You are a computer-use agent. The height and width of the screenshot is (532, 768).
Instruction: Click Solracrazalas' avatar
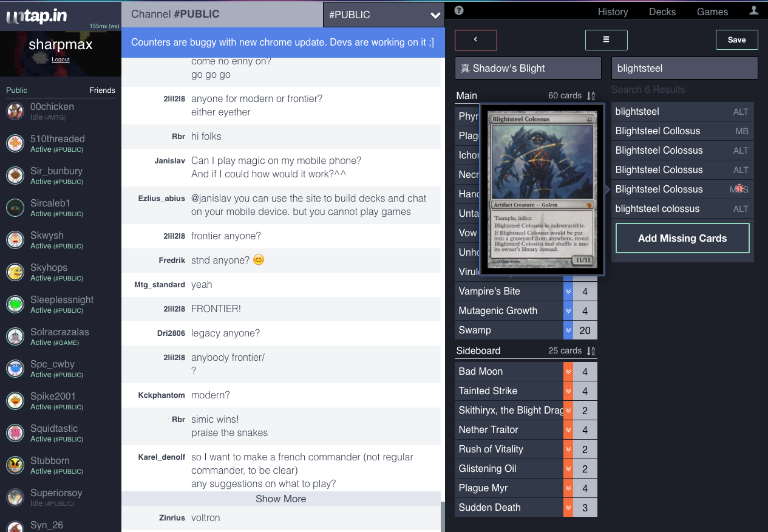[x=15, y=336]
